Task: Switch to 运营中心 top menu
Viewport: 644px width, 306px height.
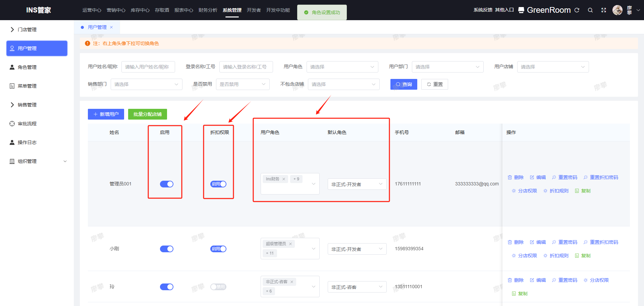Action: (x=92, y=10)
